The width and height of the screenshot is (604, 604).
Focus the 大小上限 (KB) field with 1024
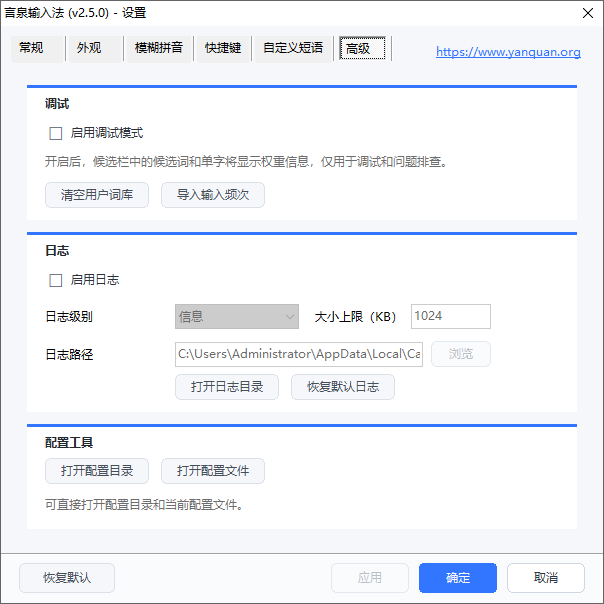[x=451, y=317]
